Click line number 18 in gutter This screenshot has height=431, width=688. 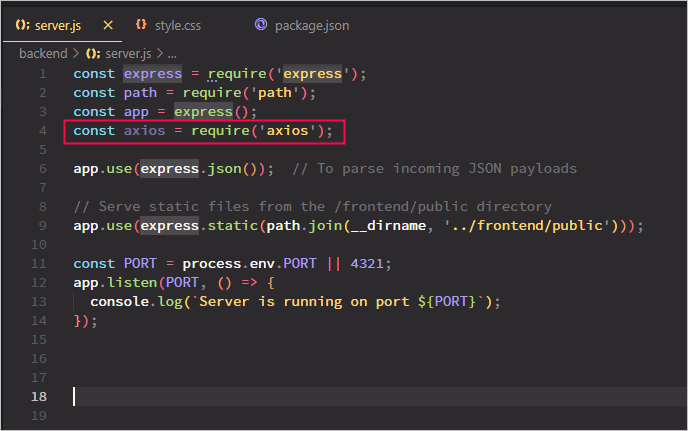coord(39,397)
